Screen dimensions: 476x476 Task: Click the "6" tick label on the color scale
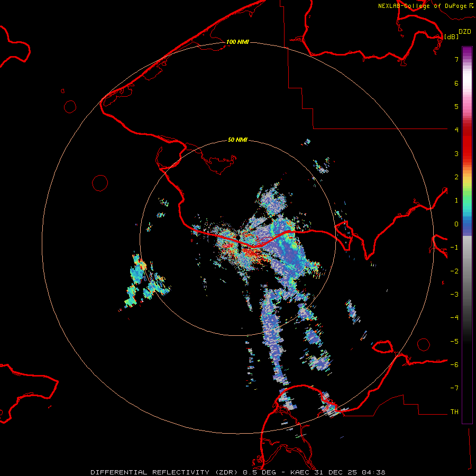click(x=456, y=83)
